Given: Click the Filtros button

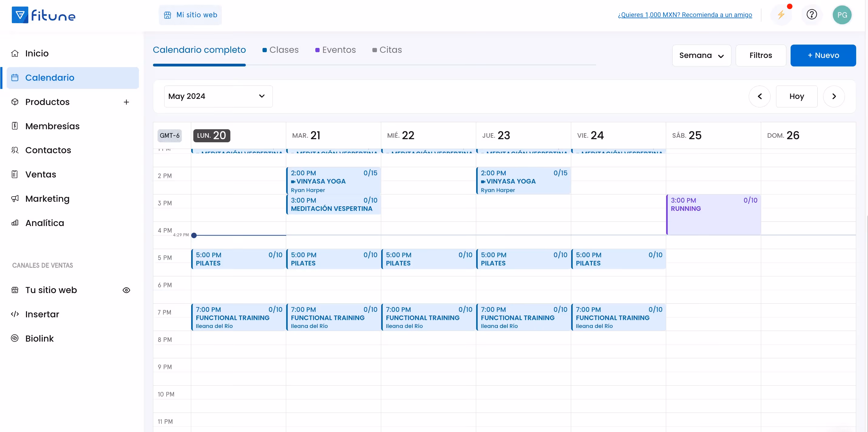Looking at the screenshot, I should pyautogui.click(x=761, y=56).
